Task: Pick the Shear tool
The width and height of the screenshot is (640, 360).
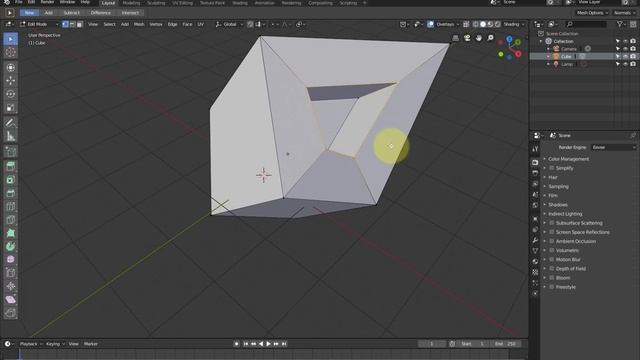Action: pos(11,300)
